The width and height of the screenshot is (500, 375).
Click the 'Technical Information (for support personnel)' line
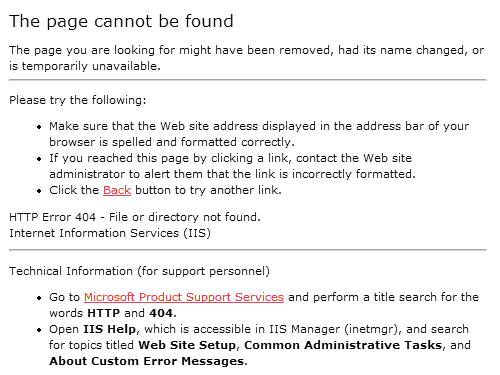[139, 271]
